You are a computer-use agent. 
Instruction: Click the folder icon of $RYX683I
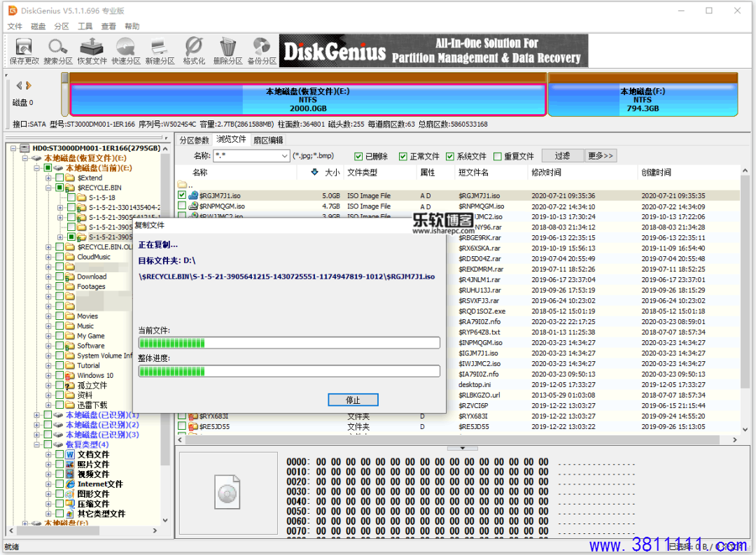click(x=193, y=416)
